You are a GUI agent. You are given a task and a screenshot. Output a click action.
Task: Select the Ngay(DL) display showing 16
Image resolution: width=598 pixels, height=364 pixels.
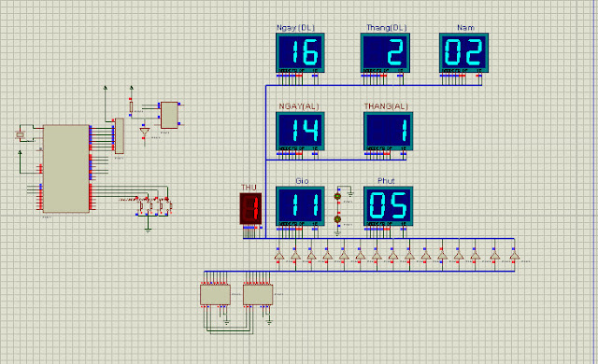point(300,52)
